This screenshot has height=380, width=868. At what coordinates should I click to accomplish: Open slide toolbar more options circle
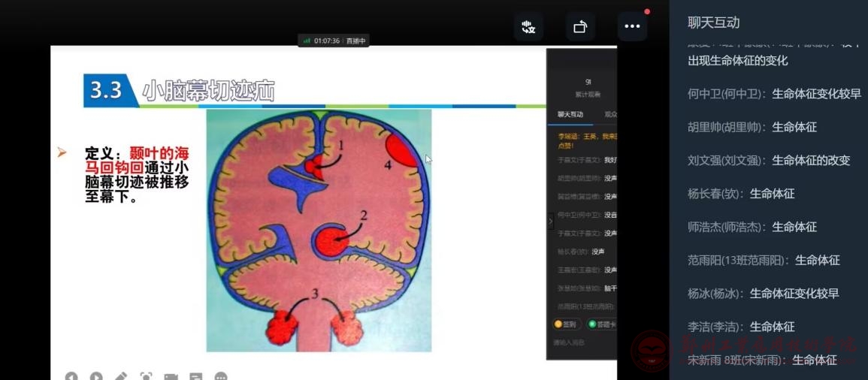[221, 376]
